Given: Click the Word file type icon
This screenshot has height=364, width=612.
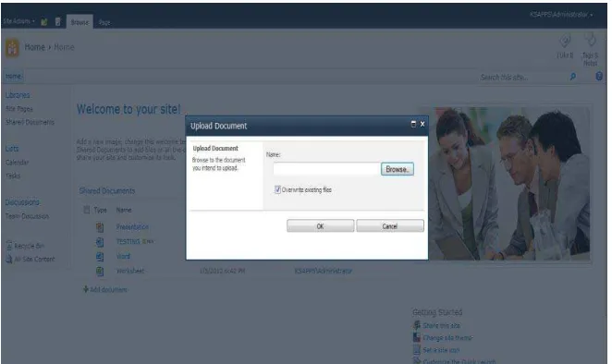Looking at the screenshot, I should point(100,257).
